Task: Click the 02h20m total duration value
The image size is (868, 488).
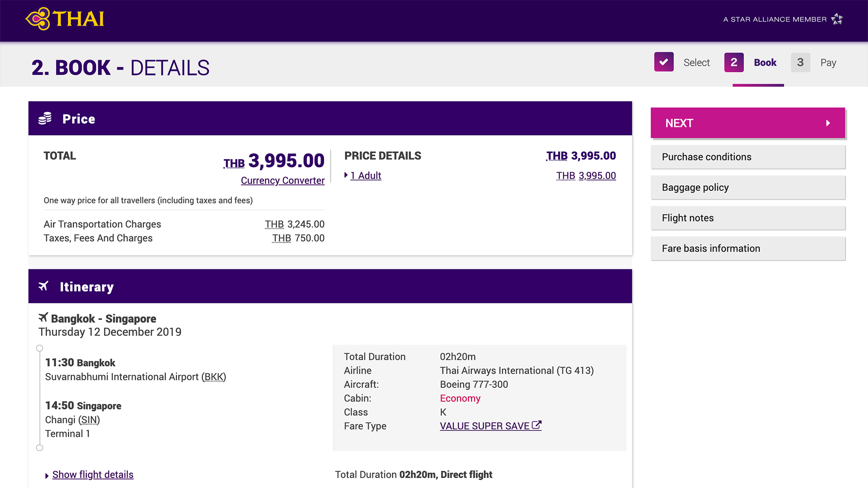Action: (458, 357)
